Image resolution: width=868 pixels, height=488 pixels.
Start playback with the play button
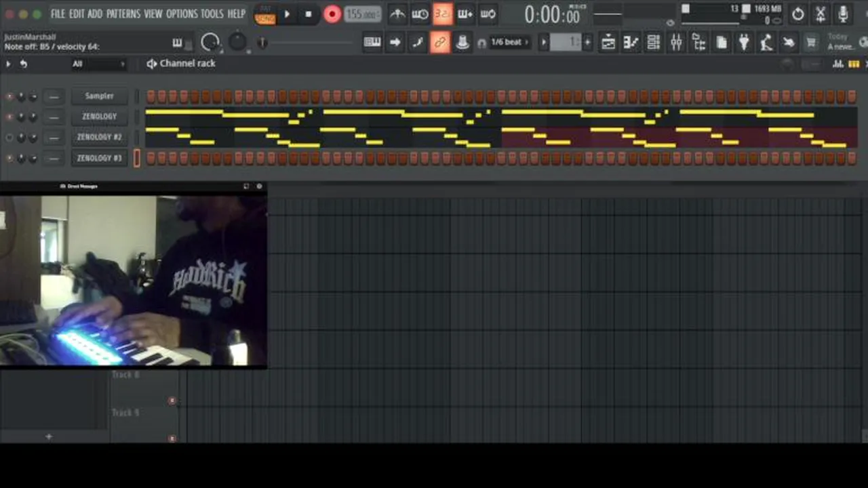tap(287, 14)
